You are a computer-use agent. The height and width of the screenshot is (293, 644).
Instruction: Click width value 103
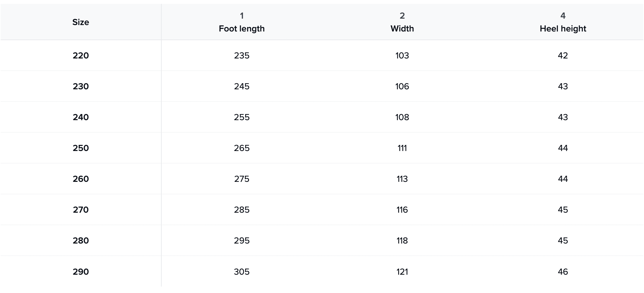click(402, 56)
